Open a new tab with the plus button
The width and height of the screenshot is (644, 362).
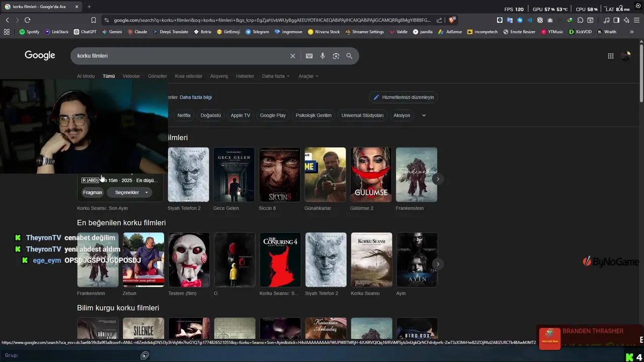point(89,7)
